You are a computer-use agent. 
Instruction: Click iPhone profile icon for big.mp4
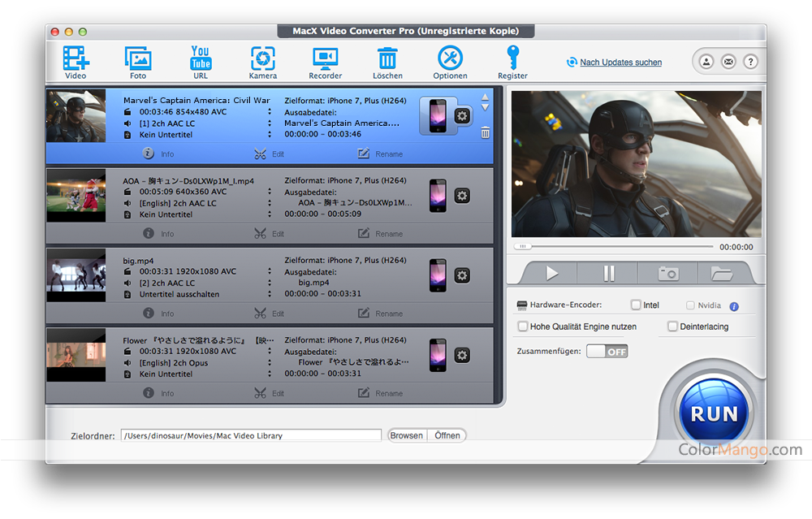coord(438,275)
